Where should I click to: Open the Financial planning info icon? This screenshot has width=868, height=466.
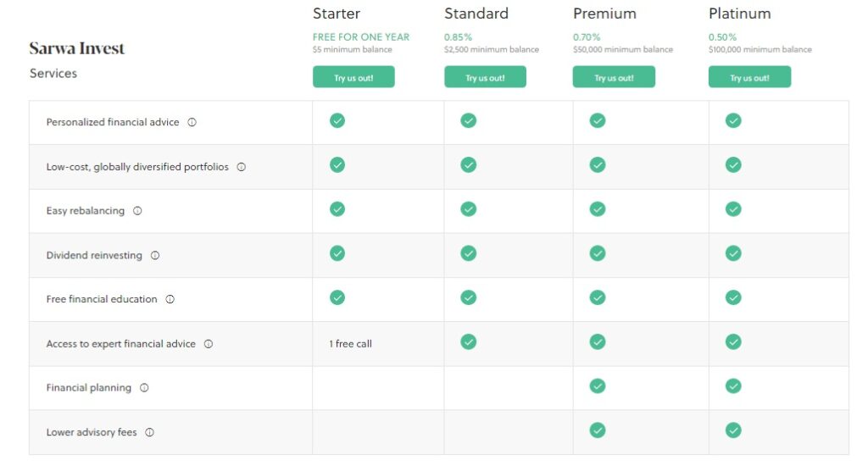point(144,388)
